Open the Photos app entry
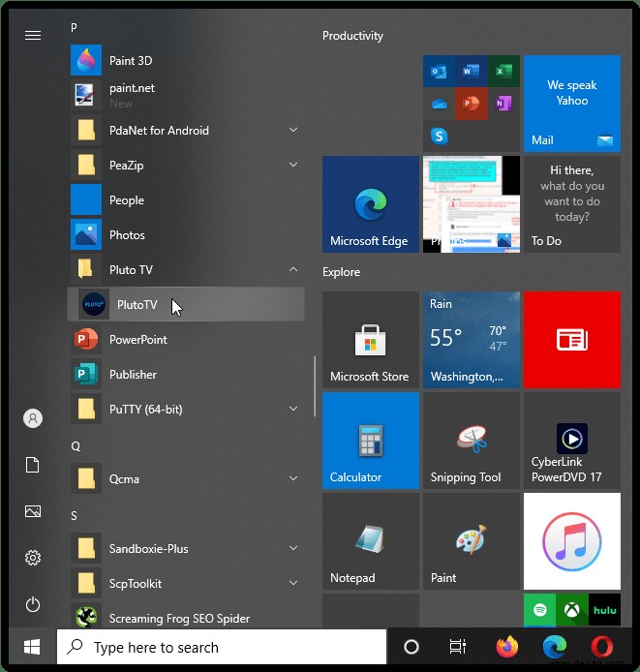The image size is (640, 672). tap(187, 235)
